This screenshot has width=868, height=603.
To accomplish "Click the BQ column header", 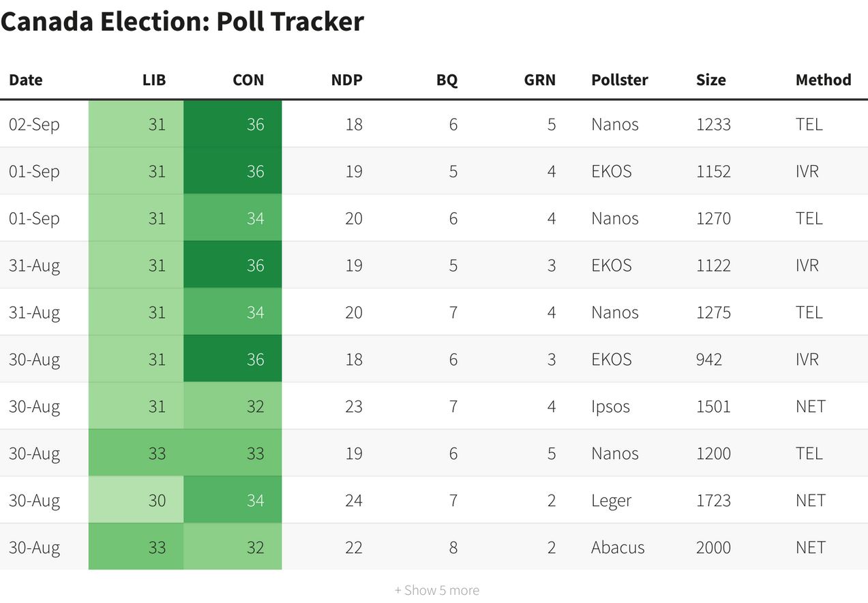I will [x=447, y=80].
